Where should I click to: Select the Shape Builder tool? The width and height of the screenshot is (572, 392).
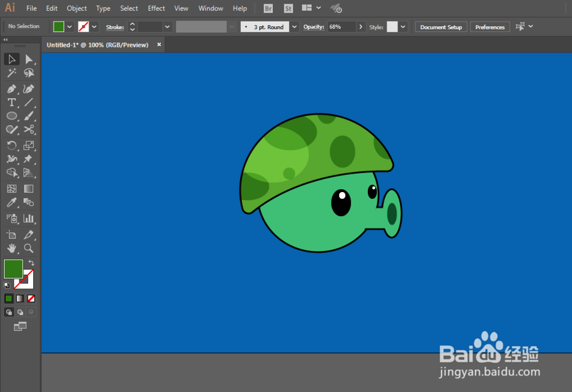(x=11, y=173)
